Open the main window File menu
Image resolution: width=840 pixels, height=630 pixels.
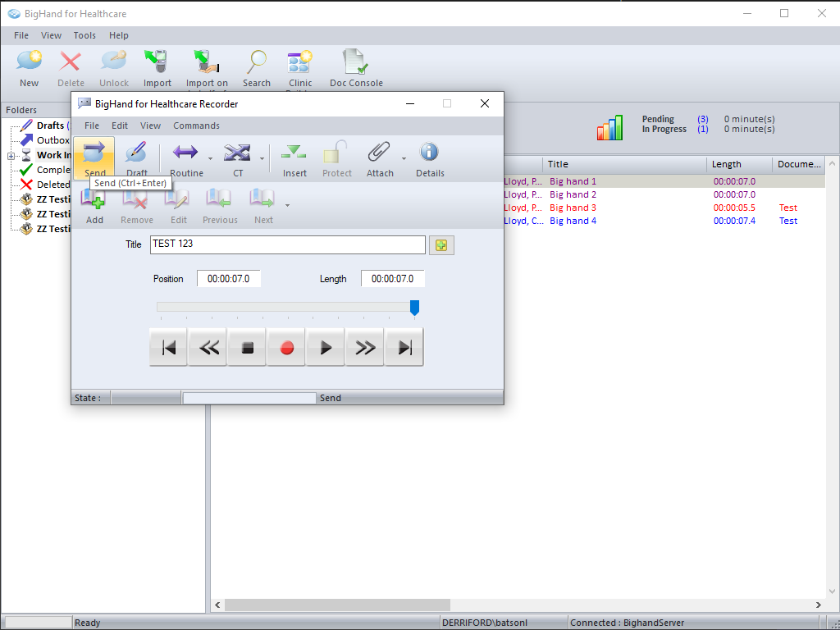coord(21,35)
